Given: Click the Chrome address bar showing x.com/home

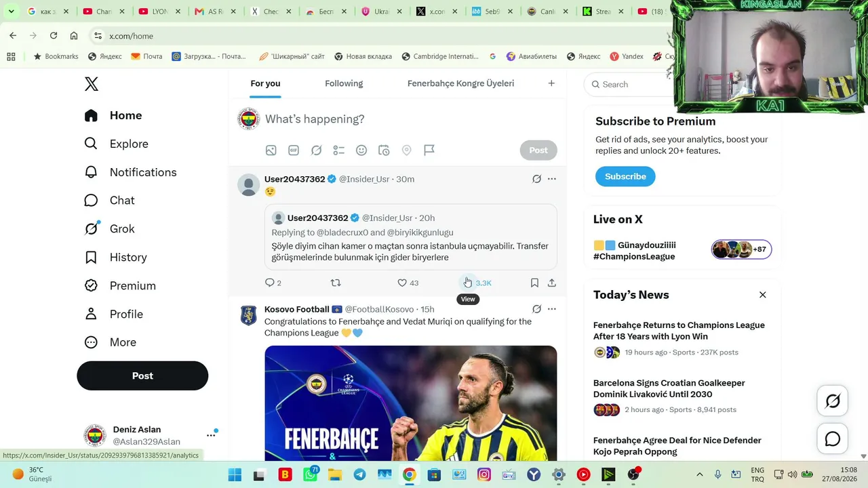Looking at the screenshot, I should (x=380, y=36).
